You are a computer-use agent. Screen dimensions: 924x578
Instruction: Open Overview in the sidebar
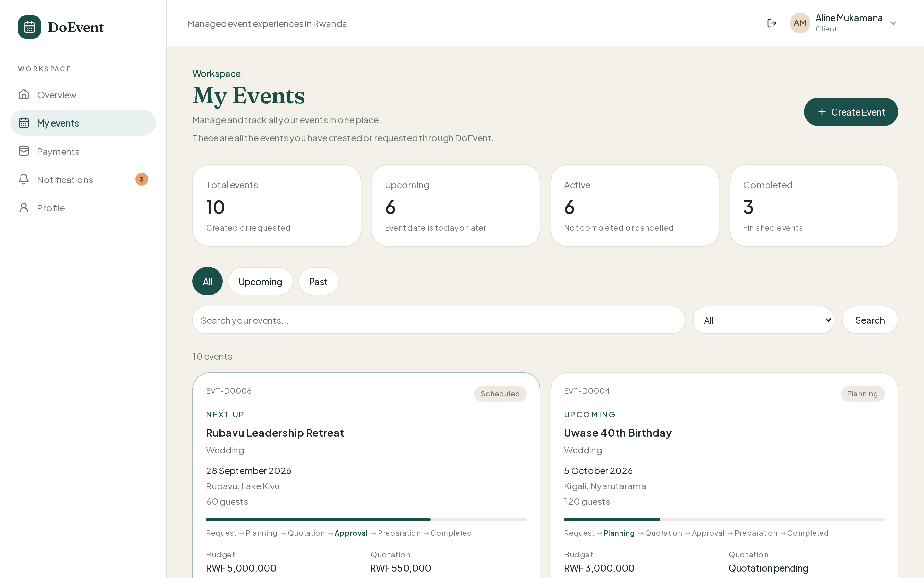pyautogui.click(x=83, y=95)
